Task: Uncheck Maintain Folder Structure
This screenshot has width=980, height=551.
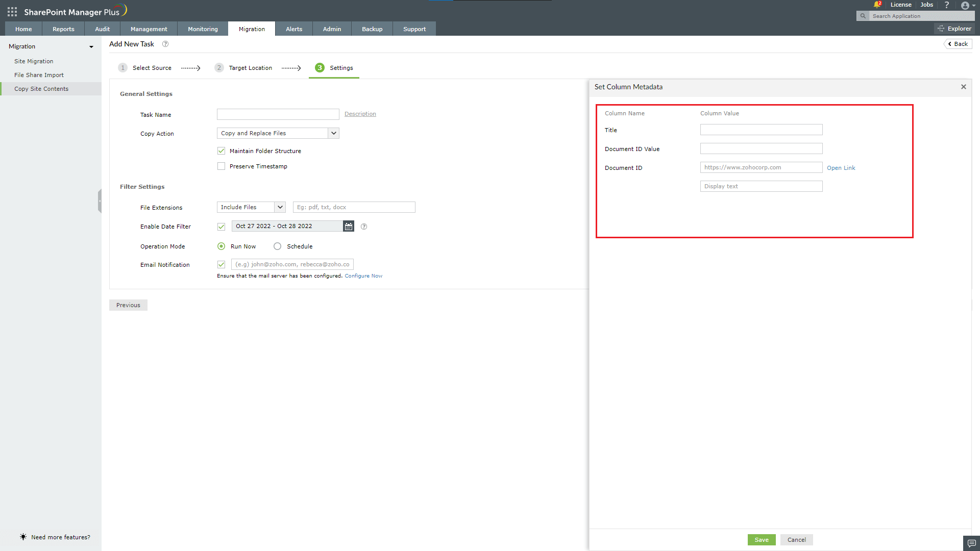Action: coord(221,151)
